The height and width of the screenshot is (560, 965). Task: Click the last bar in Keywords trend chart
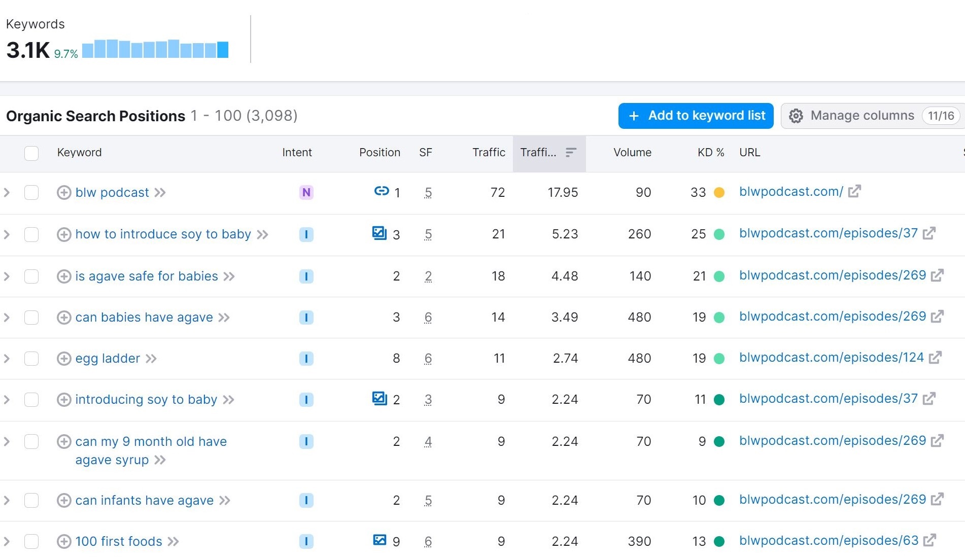tap(223, 50)
